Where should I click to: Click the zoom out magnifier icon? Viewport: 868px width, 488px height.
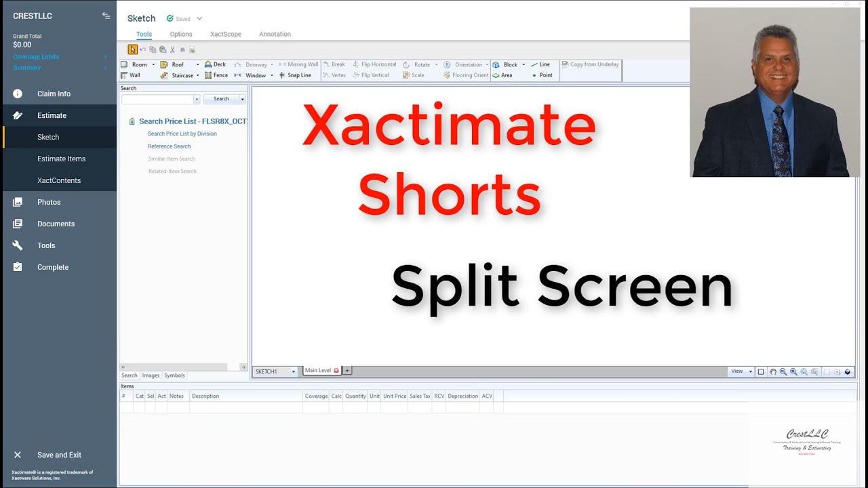(x=783, y=371)
